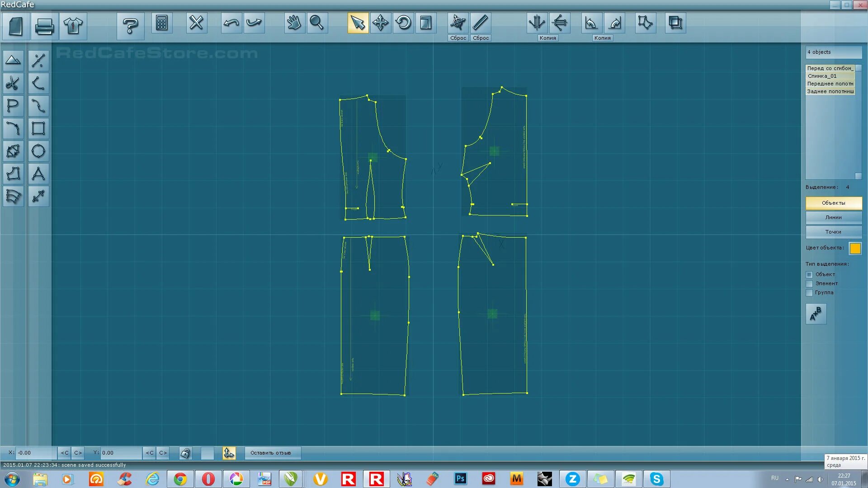Screen dimensions: 868x488
Task: Click the Линии button
Action: coord(833,217)
